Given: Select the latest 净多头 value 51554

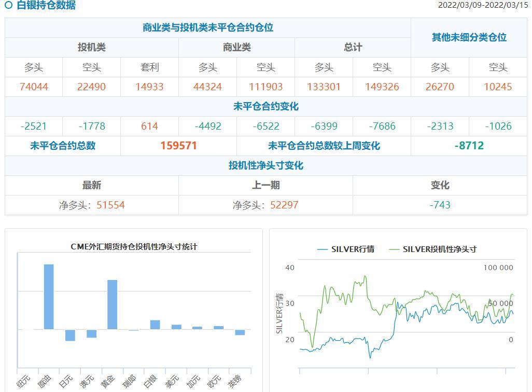Looking at the screenshot, I should pyautogui.click(x=110, y=205).
